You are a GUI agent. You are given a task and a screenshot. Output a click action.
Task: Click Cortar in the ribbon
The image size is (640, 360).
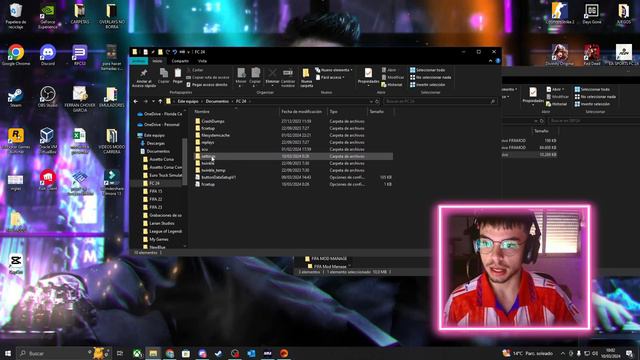(x=195, y=70)
